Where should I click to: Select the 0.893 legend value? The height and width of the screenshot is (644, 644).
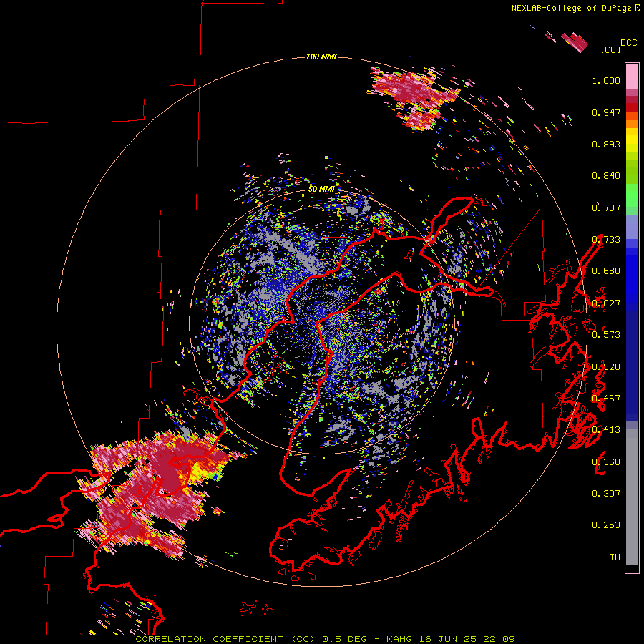coord(606,144)
